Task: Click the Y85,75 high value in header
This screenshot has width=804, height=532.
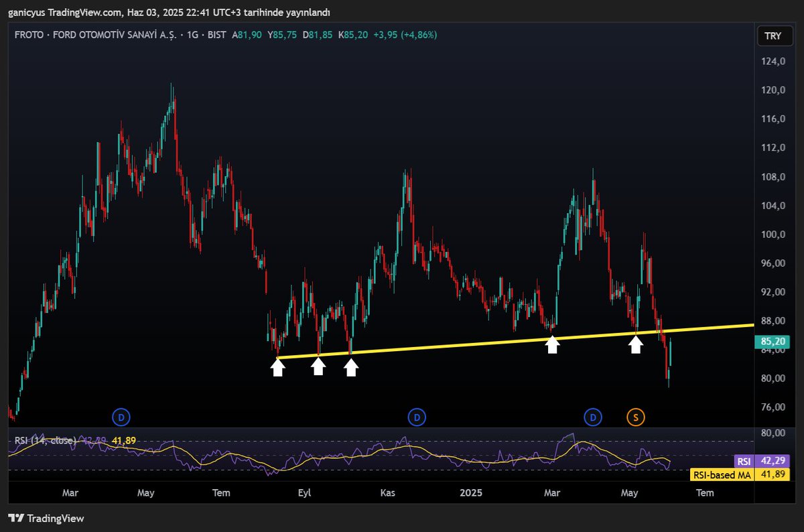Action: click(x=282, y=35)
